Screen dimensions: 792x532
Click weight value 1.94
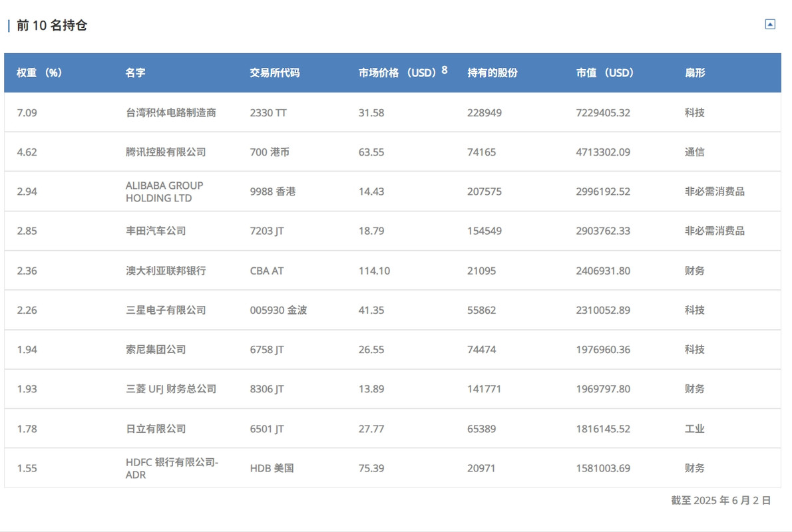pyautogui.click(x=27, y=349)
